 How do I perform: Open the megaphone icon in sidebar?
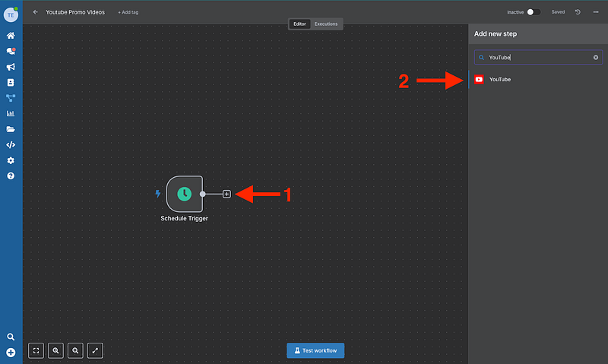pos(11,67)
